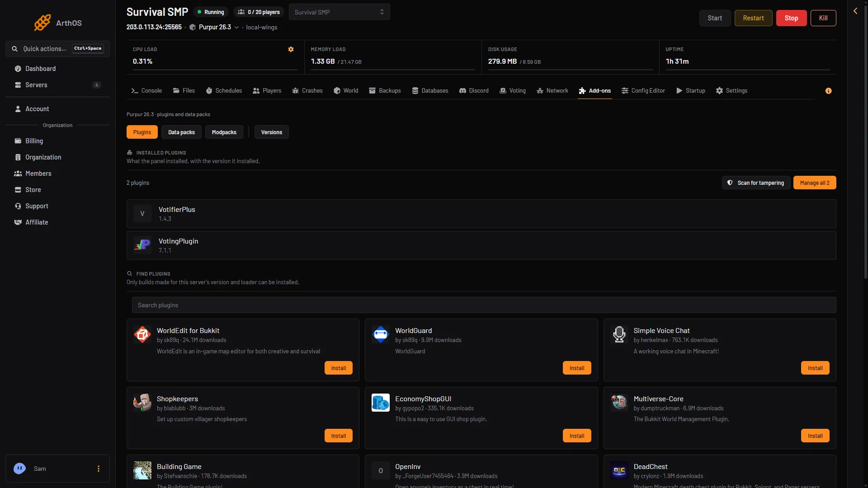The width and height of the screenshot is (868, 488).
Task: Click the WorldEdit for Bukkit plugin icon
Action: tap(142, 335)
